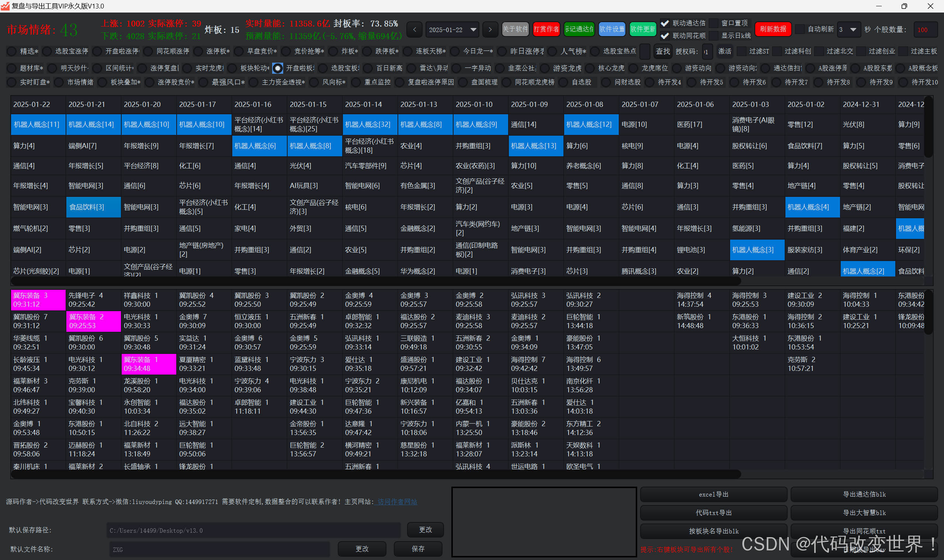Enable the 过滤ST filter checkbox
944x560 pixels.
tap(742, 51)
